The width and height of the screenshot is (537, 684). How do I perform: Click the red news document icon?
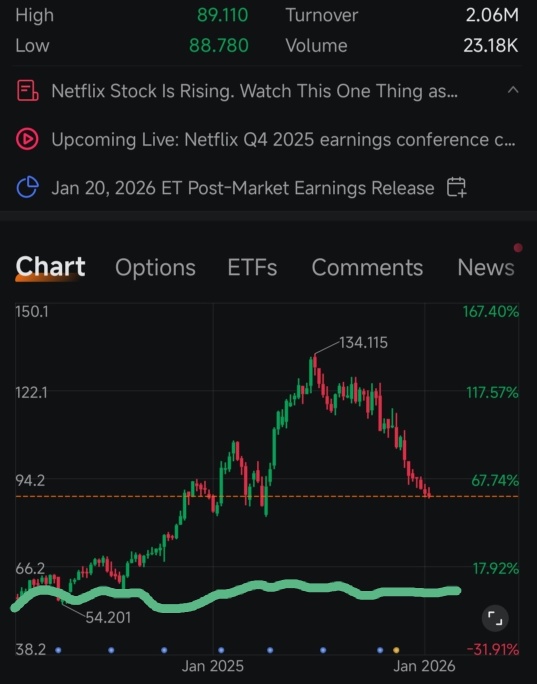[x=27, y=91]
